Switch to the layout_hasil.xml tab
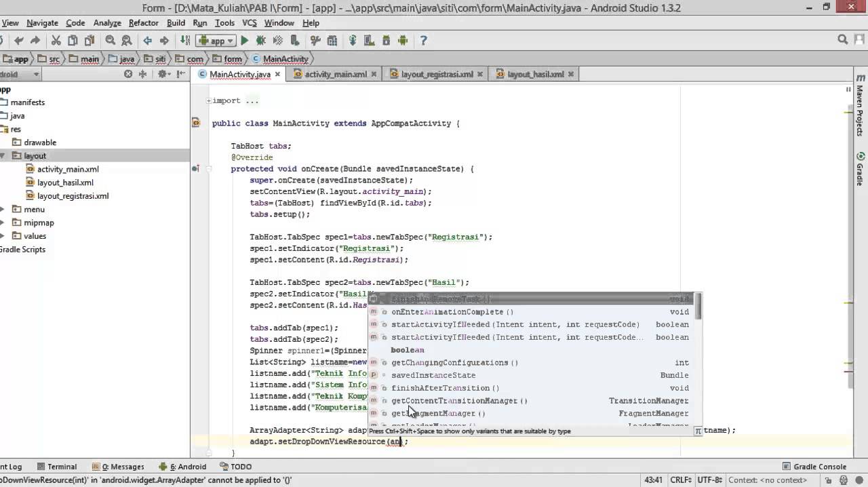 pyautogui.click(x=534, y=74)
